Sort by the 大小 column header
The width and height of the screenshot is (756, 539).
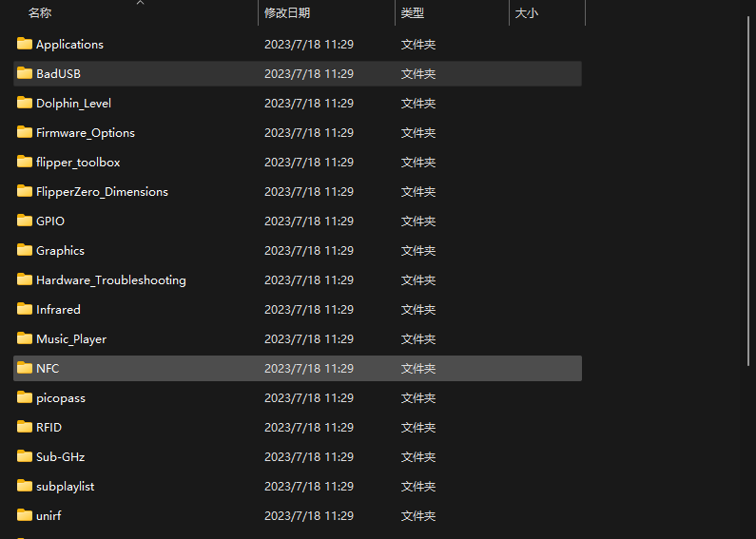(x=527, y=13)
